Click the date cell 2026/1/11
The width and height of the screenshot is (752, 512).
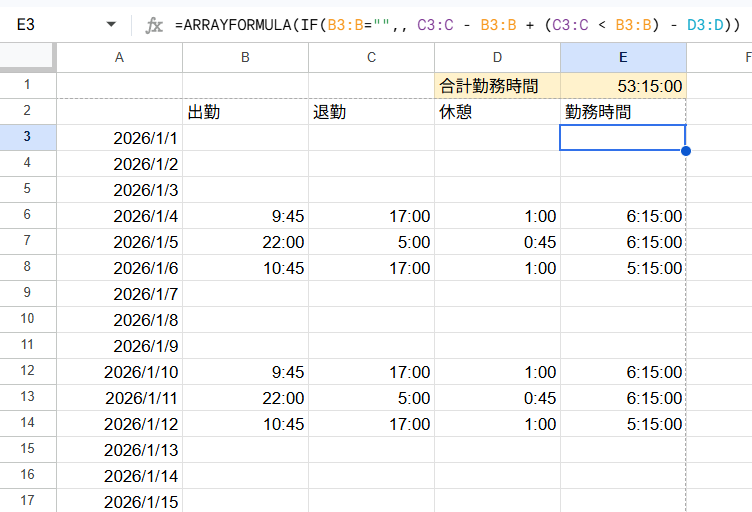click(119, 397)
